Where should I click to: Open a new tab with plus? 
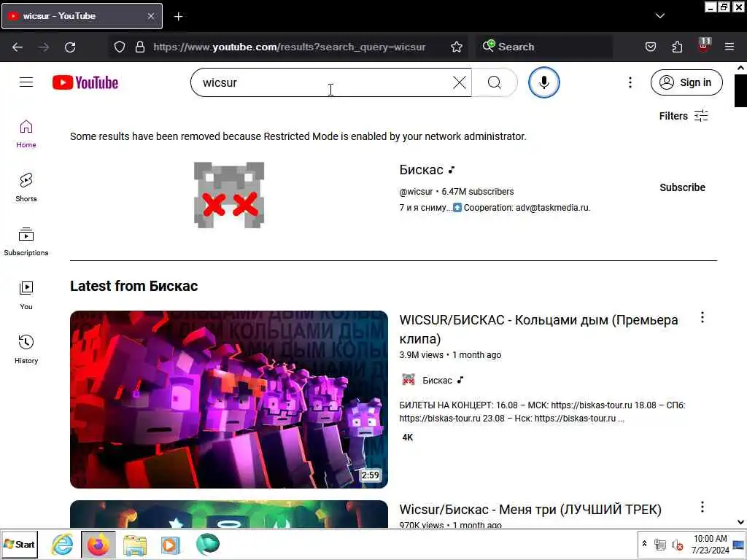coord(178,16)
